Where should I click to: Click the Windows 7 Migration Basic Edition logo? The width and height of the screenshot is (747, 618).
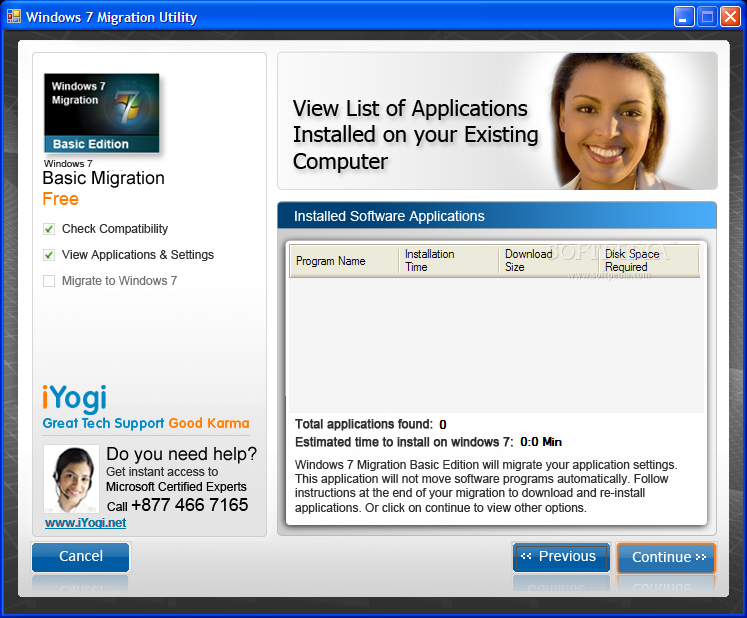coord(101,113)
